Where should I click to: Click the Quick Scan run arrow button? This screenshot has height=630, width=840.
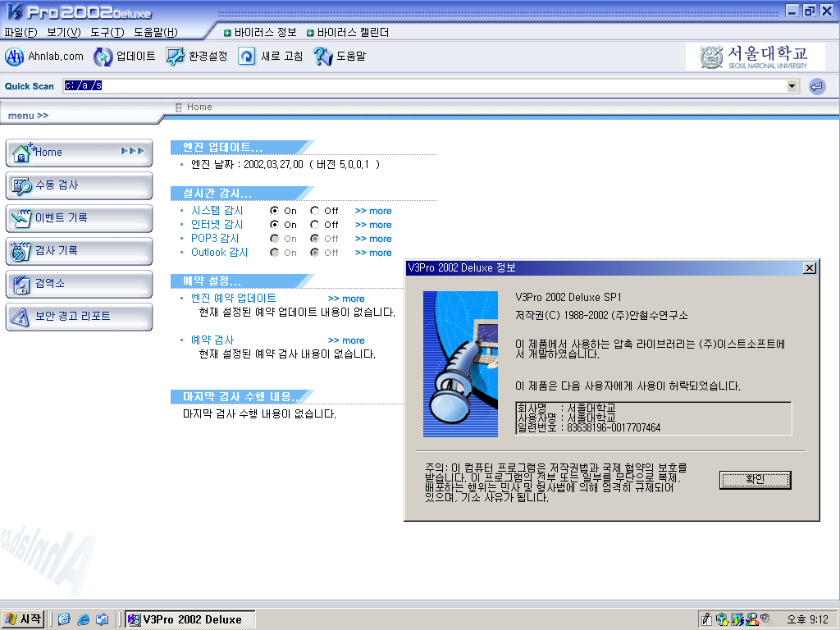tap(817, 86)
